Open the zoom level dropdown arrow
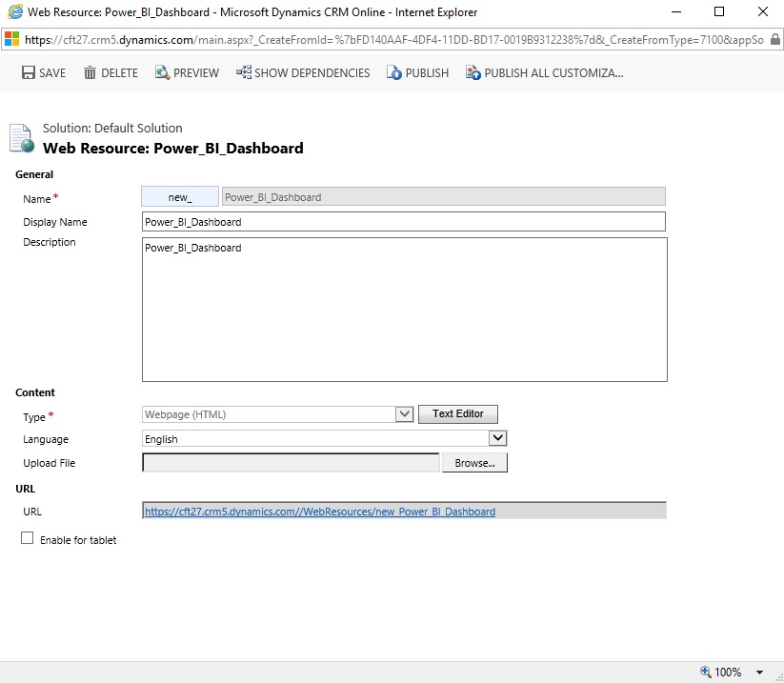784x683 pixels. click(759, 672)
